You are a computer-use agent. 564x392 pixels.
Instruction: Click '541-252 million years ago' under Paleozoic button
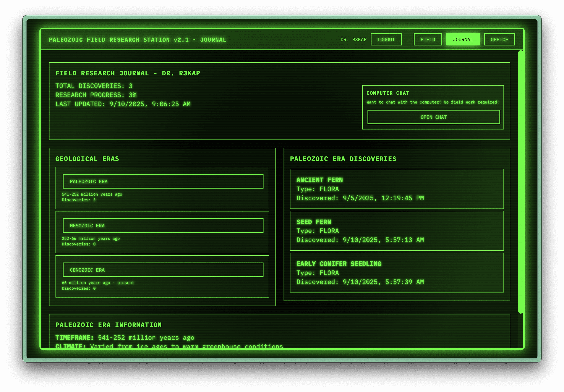click(x=92, y=194)
